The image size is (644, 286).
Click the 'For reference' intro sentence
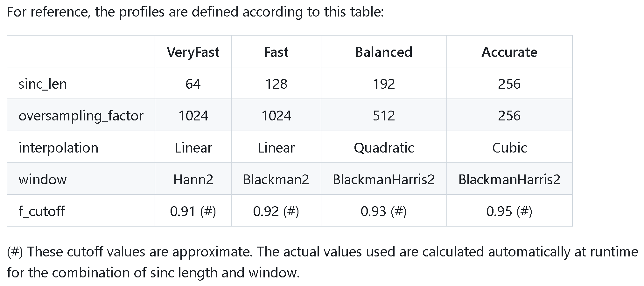coord(195,12)
